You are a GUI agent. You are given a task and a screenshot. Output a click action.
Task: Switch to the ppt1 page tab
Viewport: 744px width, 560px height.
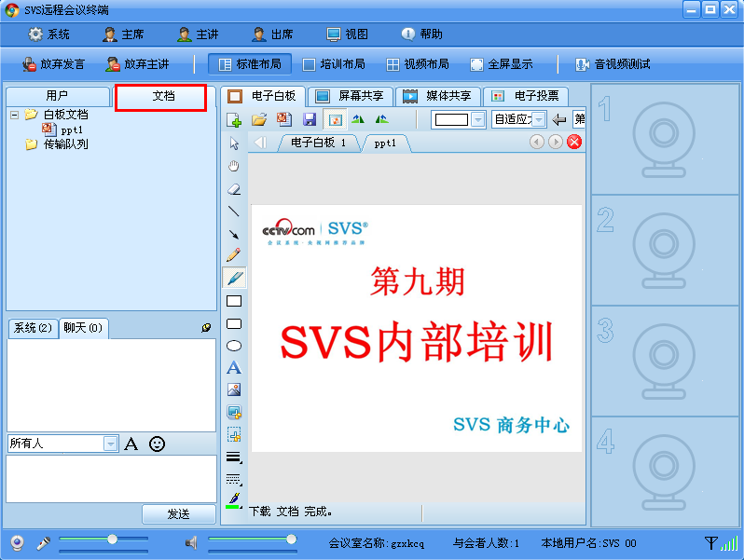(x=385, y=143)
